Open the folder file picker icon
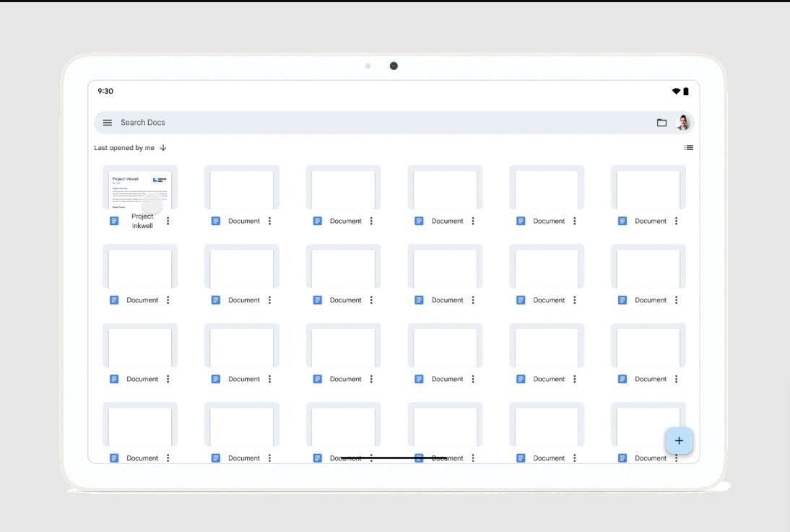The width and height of the screenshot is (790, 532). [661, 123]
